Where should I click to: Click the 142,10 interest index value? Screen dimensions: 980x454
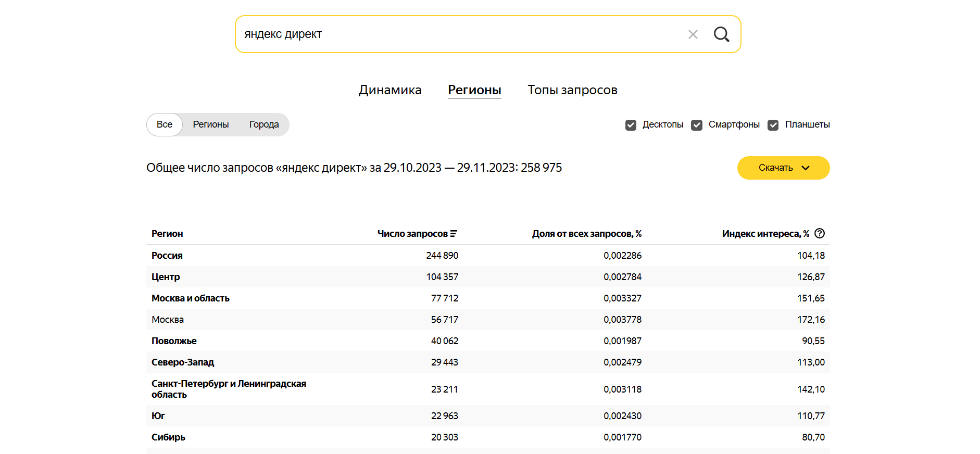(x=811, y=389)
